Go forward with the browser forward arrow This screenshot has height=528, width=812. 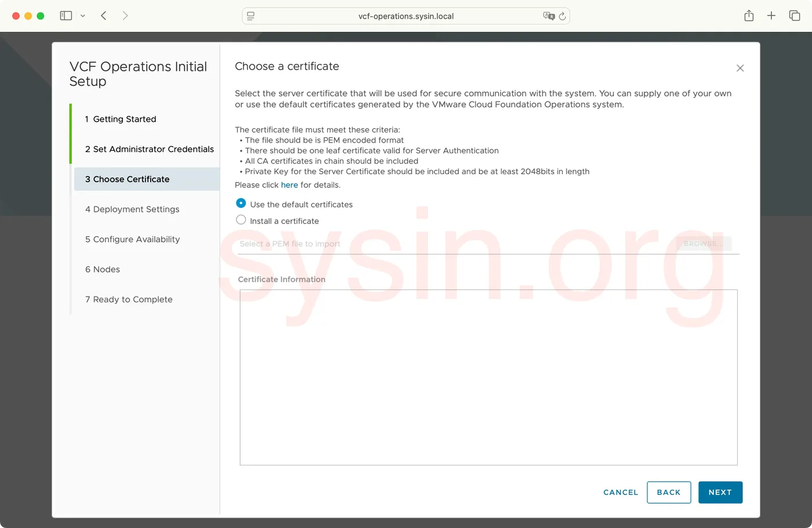click(125, 16)
